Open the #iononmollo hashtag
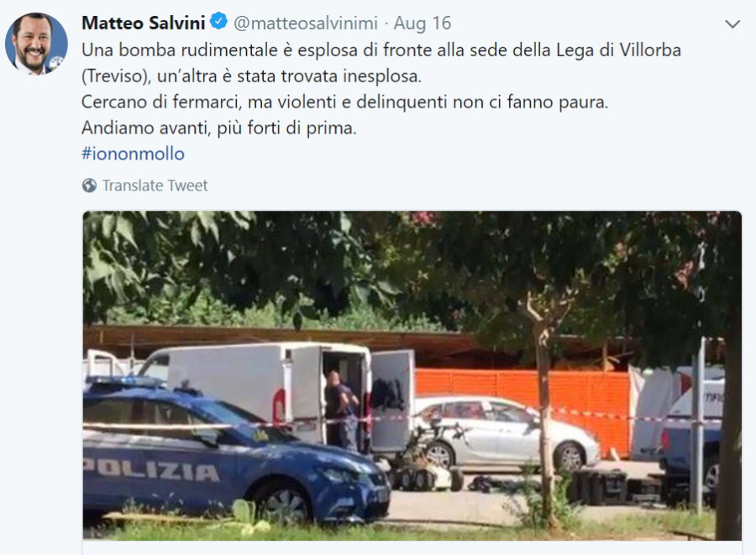Image resolution: width=756 pixels, height=555 pixels. pos(133,154)
